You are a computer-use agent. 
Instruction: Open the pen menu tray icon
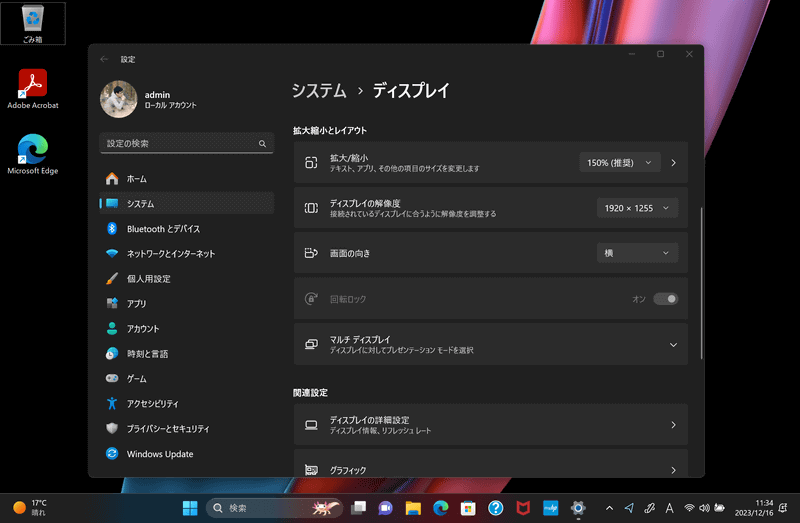pos(649,508)
